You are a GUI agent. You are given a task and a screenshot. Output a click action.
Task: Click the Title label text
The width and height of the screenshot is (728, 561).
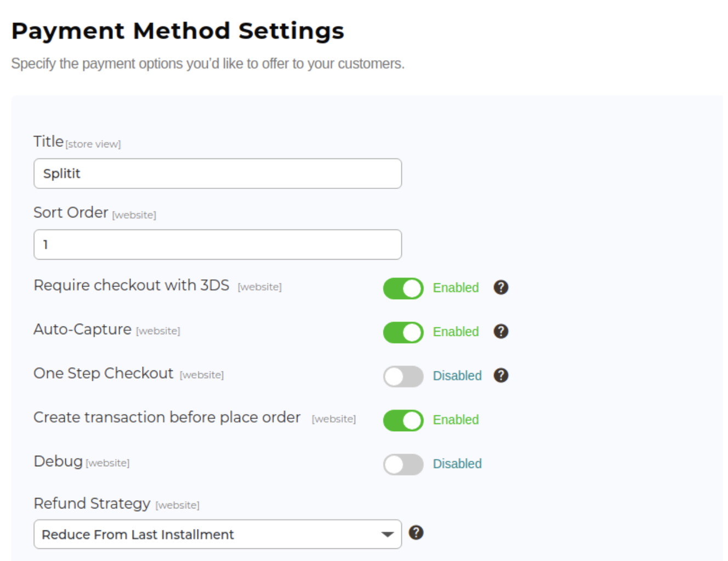coord(48,141)
